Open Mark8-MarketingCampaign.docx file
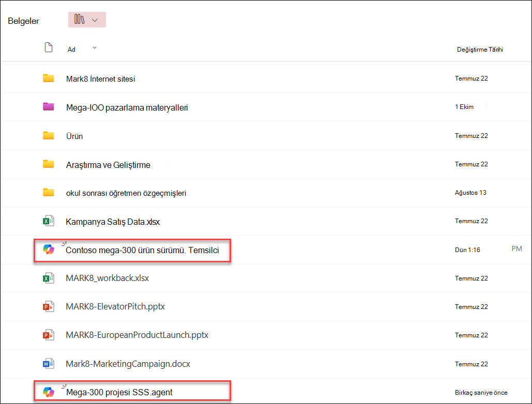The image size is (532, 404). [x=128, y=364]
